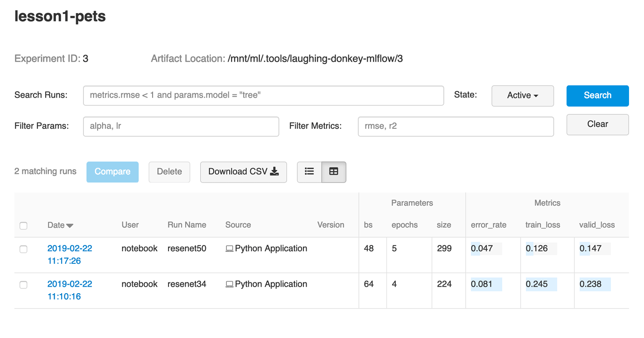Click the Filter Metrics input field
The image size is (644, 338).
coord(455,126)
